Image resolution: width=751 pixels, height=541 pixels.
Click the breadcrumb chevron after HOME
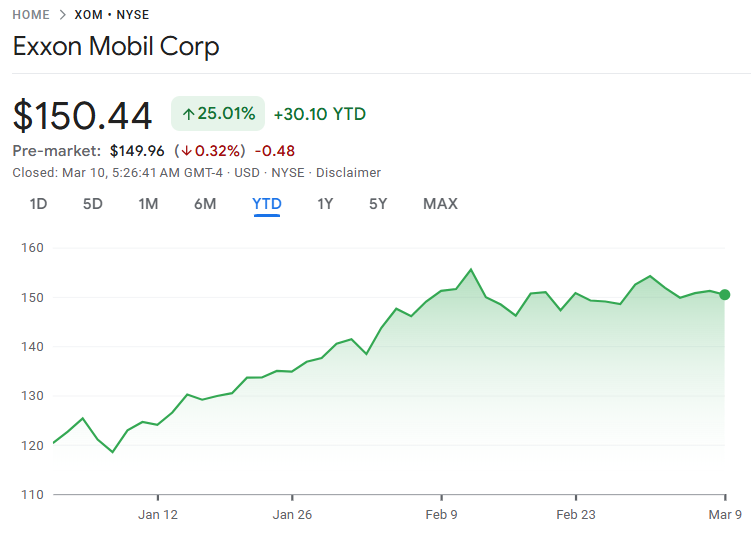pos(62,15)
